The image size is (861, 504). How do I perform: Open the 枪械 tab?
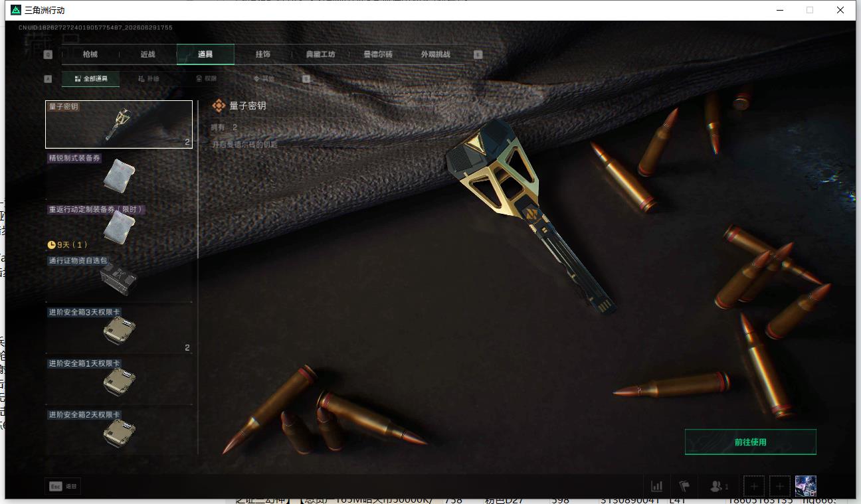[90, 54]
